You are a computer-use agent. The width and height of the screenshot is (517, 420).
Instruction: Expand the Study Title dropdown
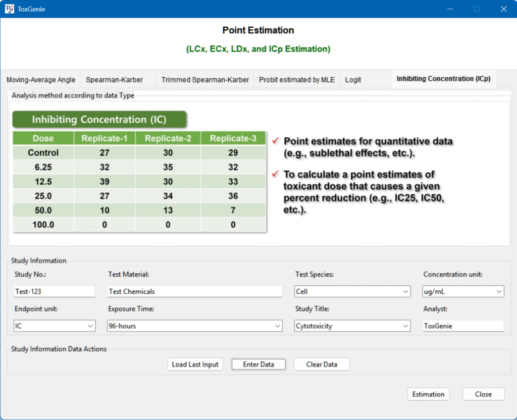point(352,326)
